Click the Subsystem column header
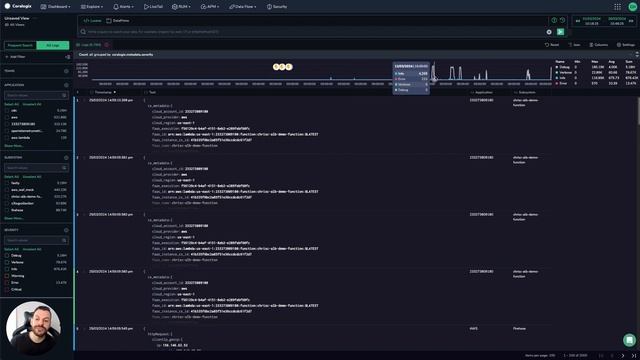The height and width of the screenshot is (360, 640). tap(527, 92)
